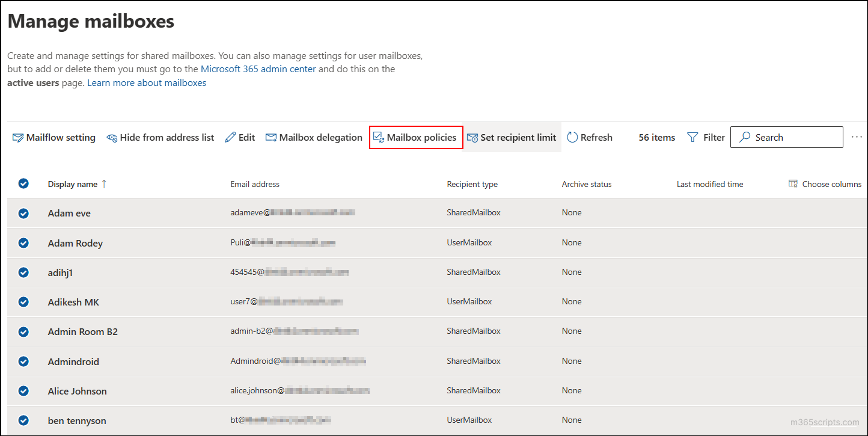Deselect the Adam eve row checkbox
The width and height of the screenshot is (868, 436).
coord(23,213)
